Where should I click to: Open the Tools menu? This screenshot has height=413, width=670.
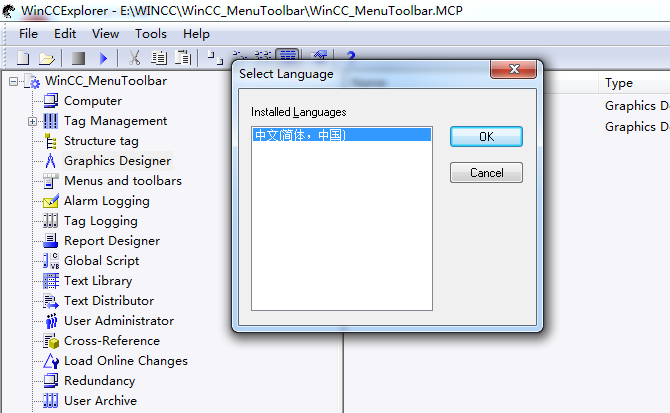coord(151,34)
